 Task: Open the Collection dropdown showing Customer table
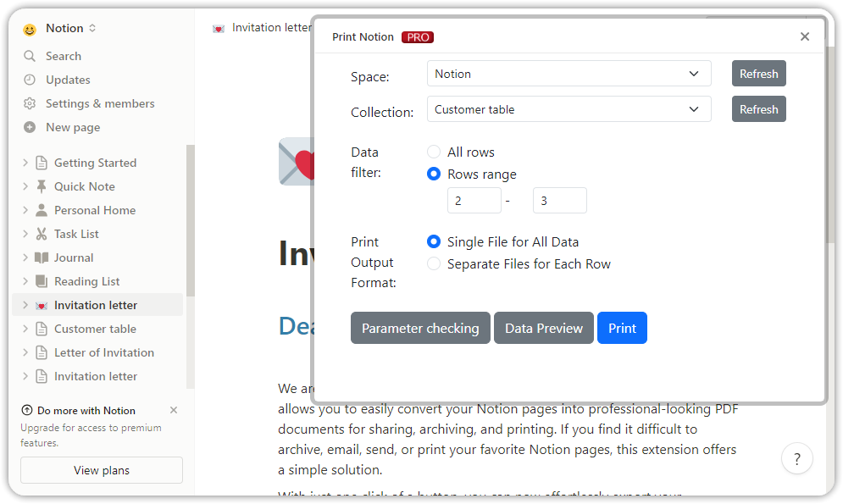pyautogui.click(x=568, y=108)
